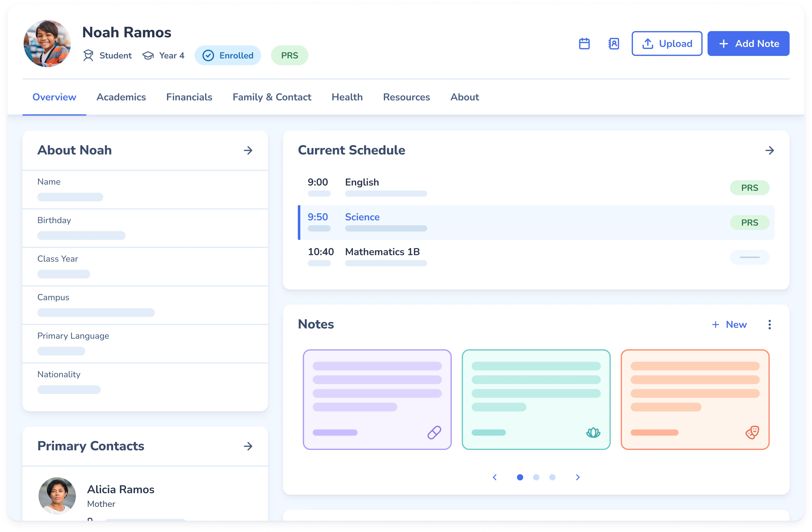Image resolution: width=812 pixels, height=532 pixels.
Task: Click the graduation cap icon beside Year 4
Action: (x=148, y=55)
